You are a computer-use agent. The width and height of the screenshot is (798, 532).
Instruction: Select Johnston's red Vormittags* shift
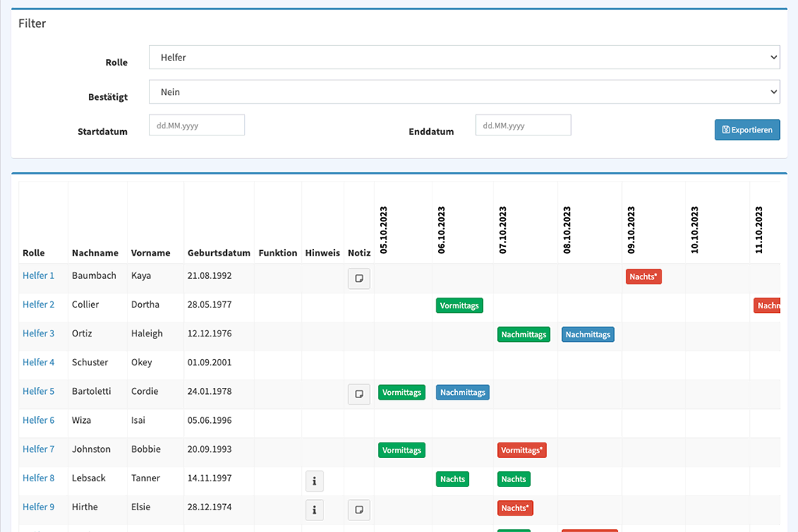521,450
